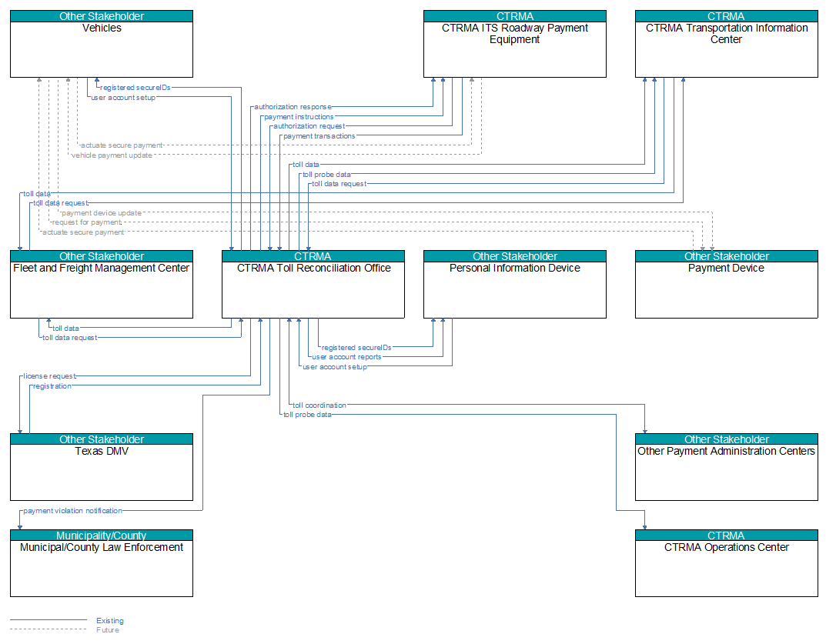Click 'authorization request' flow label

coord(309,126)
